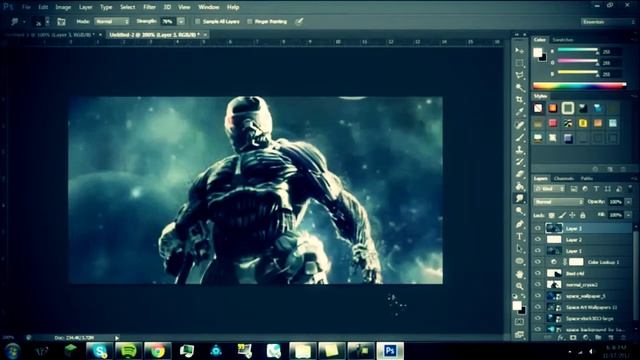Select the Brush tool

[x=519, y=137]
